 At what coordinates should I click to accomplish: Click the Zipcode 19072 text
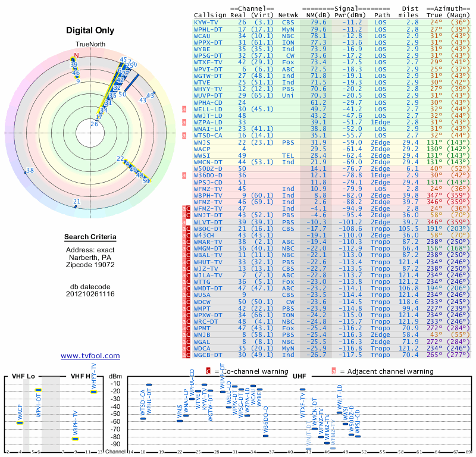coord(90,264)
